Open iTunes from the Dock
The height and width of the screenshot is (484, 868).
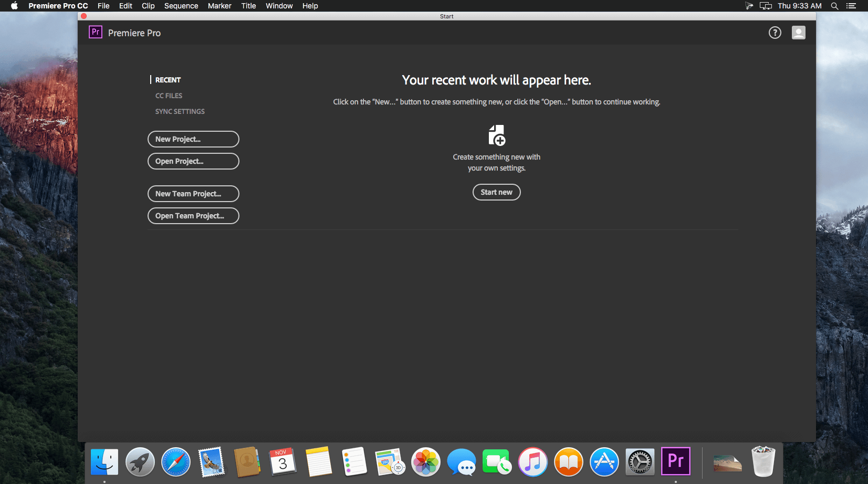[533, 462]
